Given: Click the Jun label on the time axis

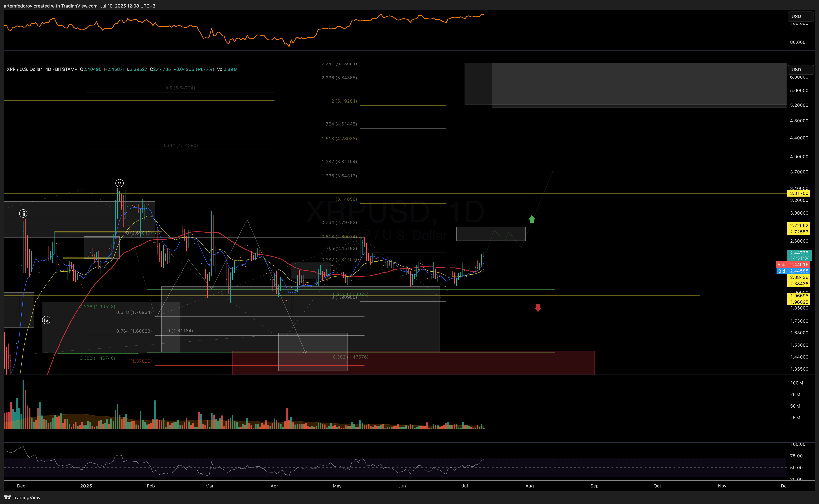Looking at the screenshot, I should pyautogui.click(x=402, y=486).
